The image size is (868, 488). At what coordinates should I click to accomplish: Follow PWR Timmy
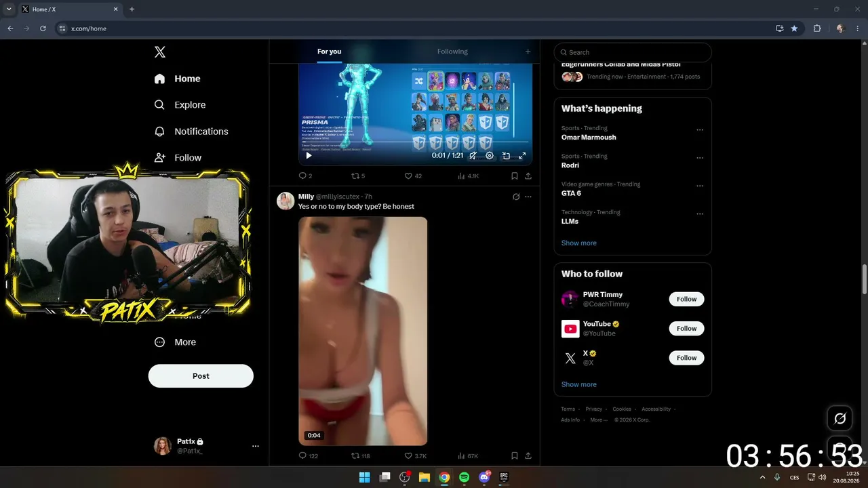[x=686, y=299]
